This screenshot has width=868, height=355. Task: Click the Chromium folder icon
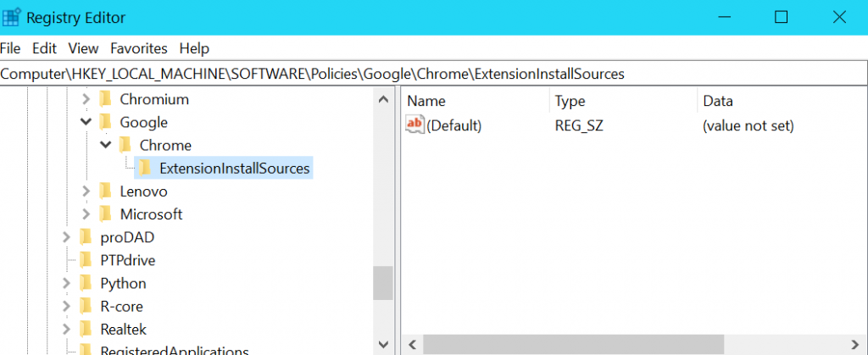point(105,99)
